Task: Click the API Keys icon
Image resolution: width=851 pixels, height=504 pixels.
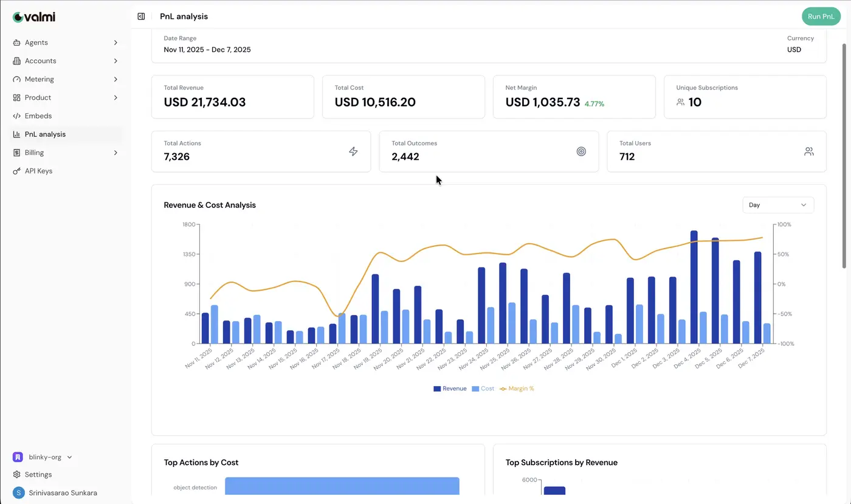Action: [x=16, y=171]
